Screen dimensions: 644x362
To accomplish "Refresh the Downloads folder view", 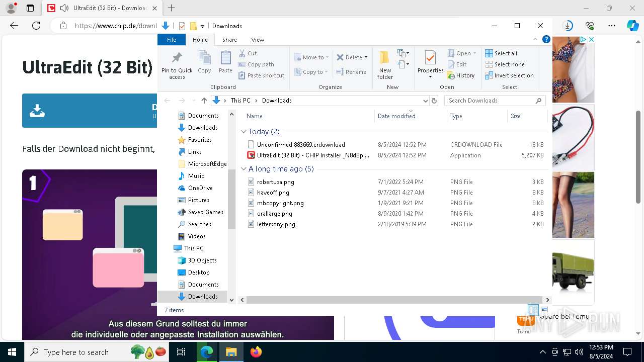I will pos(434,101).
